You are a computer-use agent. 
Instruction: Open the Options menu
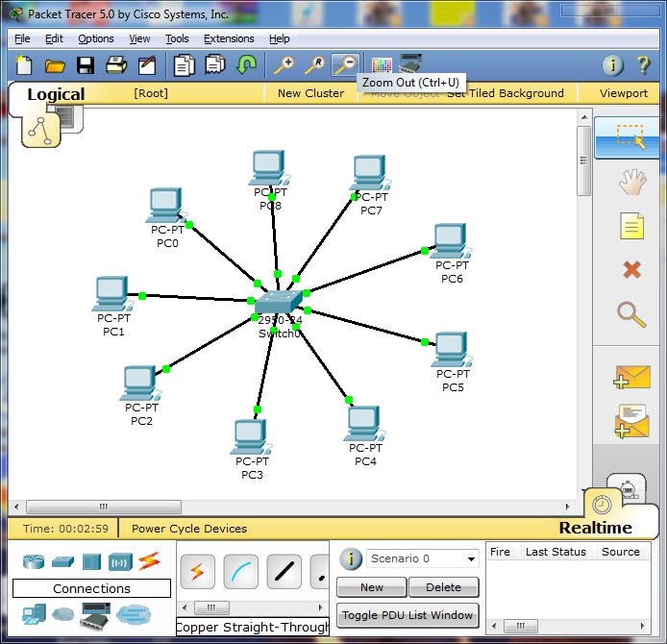[96, 38]
